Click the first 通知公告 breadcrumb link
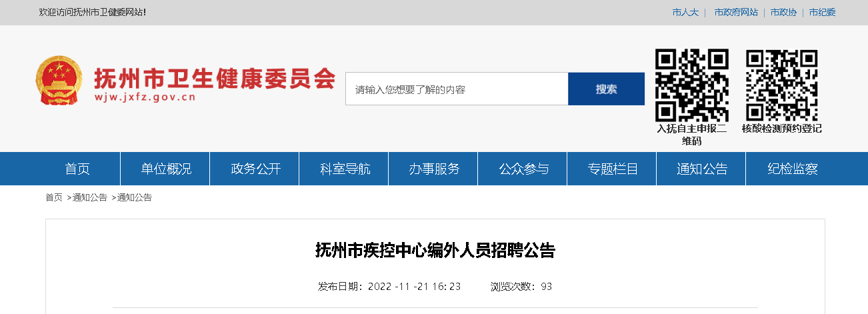868x314 pixels. click(89, 197)
